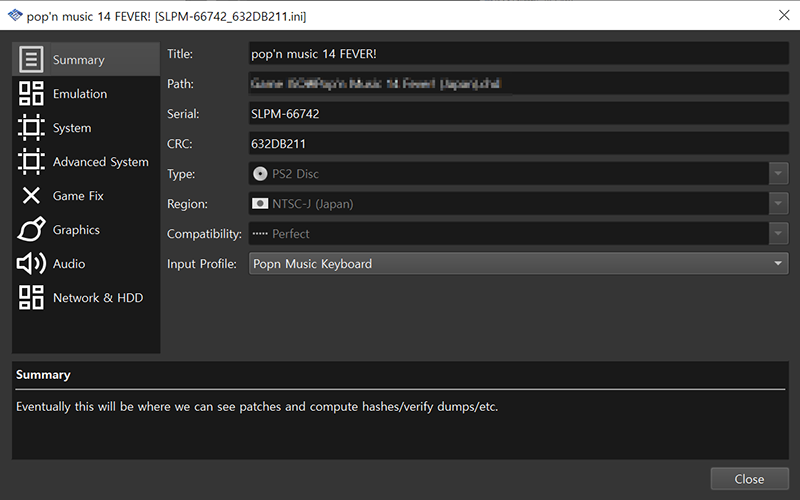
Task: Open the Input Profile dropdown arrow
Action: click(x=778, y=263)
